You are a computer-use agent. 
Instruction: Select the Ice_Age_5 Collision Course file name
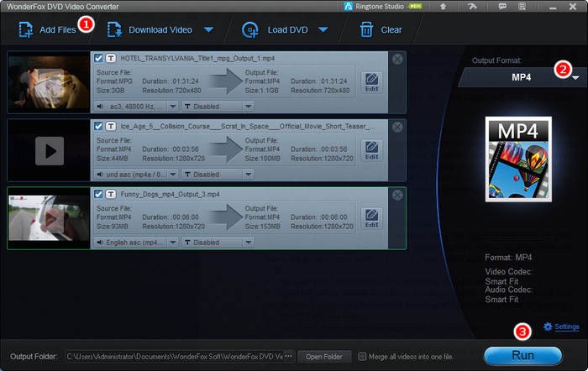coord(248,126)
